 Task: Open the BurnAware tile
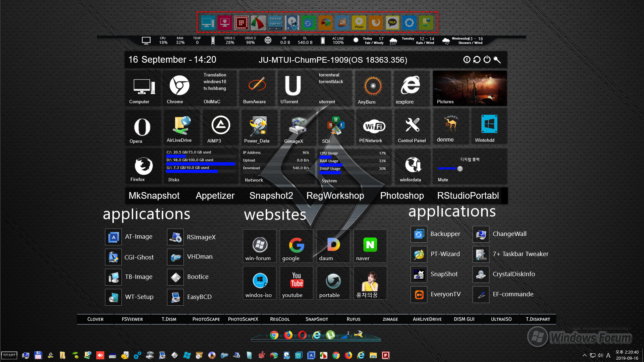(x=257, y=88)
